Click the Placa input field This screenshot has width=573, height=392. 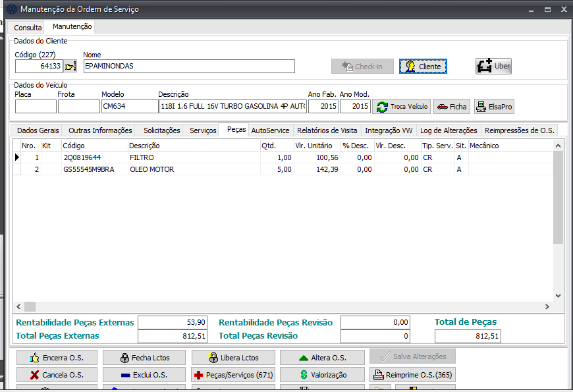[x=36, y=107]
